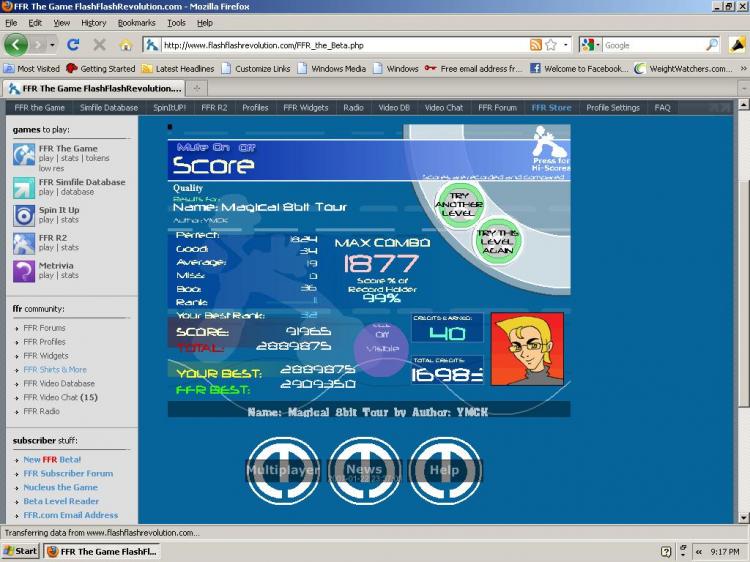Click the Try Another Level button
The width and height of the screenshot is (750, 562).
coord(459,205)
